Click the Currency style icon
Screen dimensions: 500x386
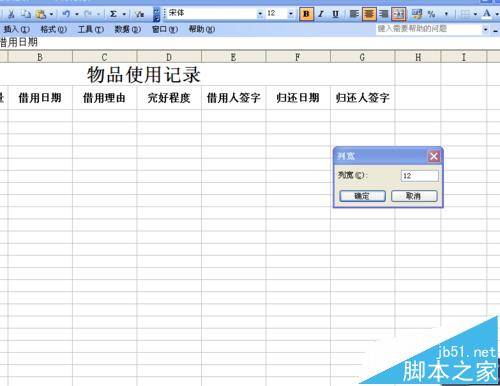point(417,14)
